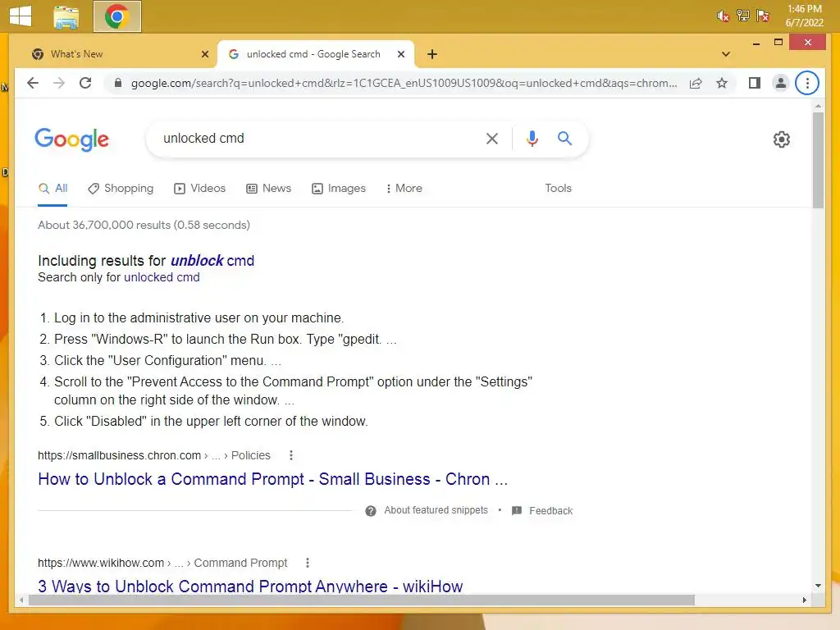This screenshot has width=840, height=630.
Task: Open the tab search dropdown arrow
Action: pos(725,54)
